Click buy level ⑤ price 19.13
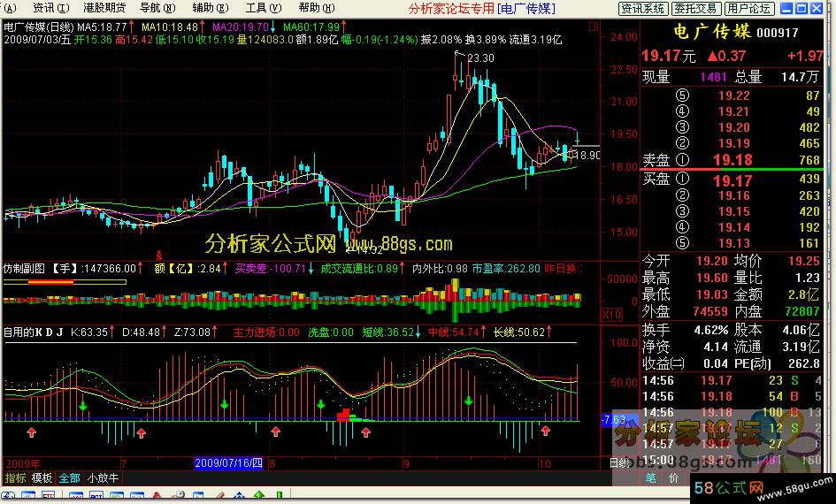This screenshot has height=504, width=836. tap(733, 243)
